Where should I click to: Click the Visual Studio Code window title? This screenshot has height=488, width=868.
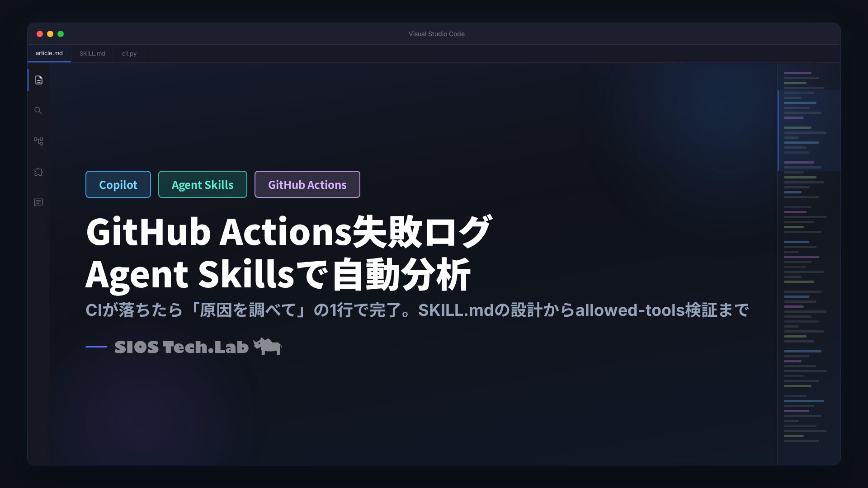(436, 34)
